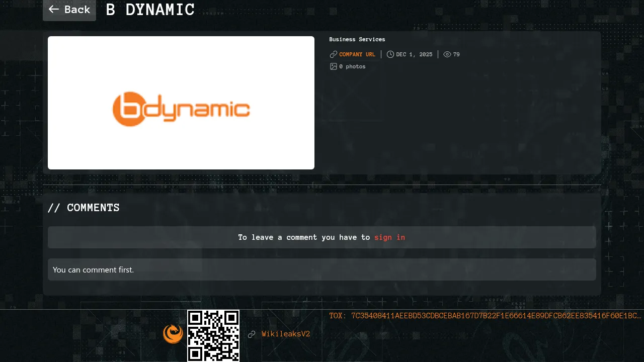Click the left arrow icon in Back

54,10
